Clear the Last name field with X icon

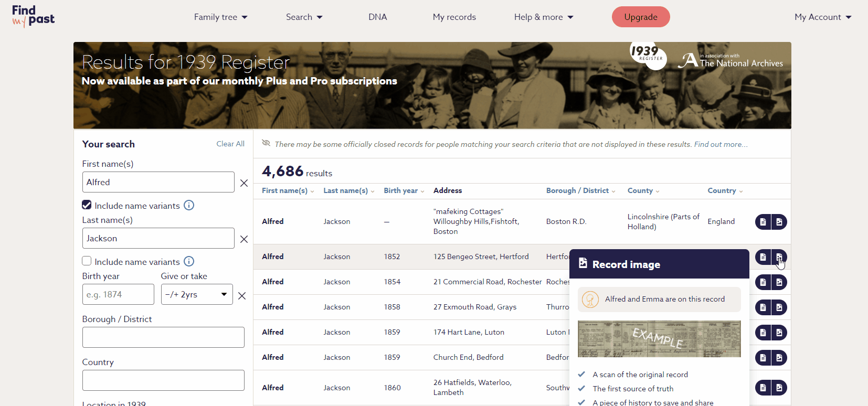click(244, 239)
